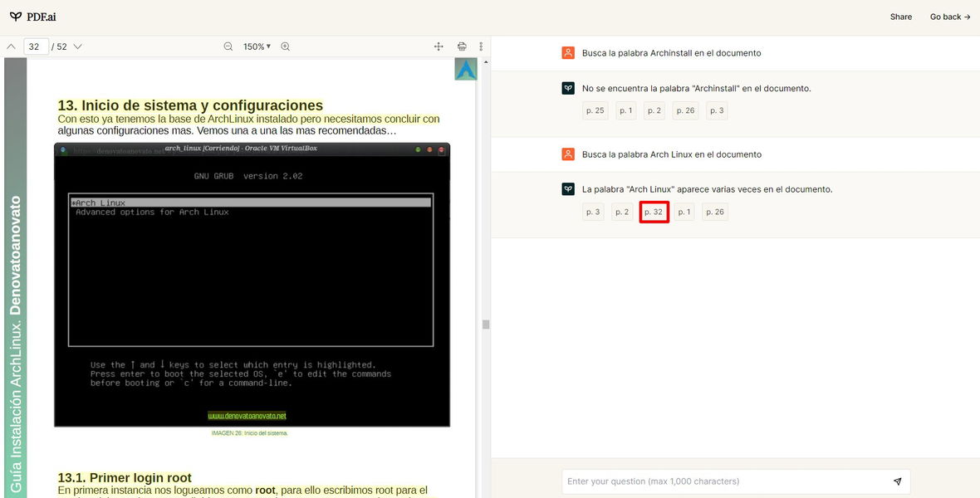Go to the previous page with the up chevron
The image size is (980, 498).
[11, 46]
